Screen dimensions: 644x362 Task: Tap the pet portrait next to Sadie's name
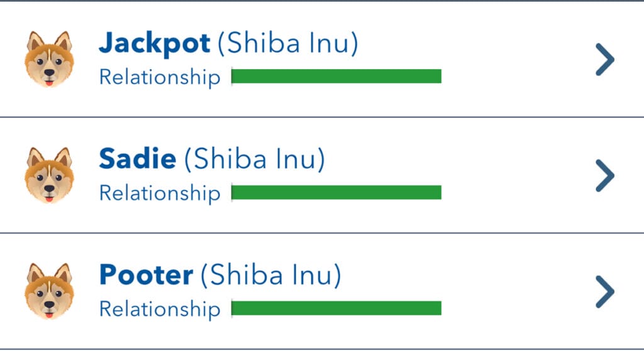pyautogui.click(x=50, y=174)
